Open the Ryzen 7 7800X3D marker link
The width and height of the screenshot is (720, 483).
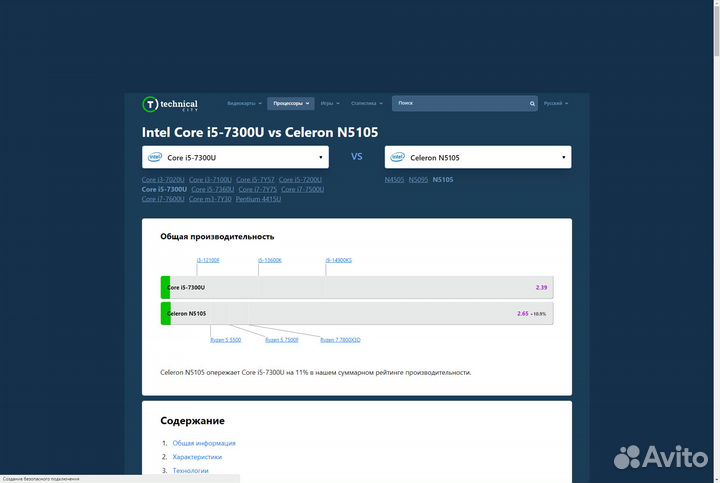(340, 340)
